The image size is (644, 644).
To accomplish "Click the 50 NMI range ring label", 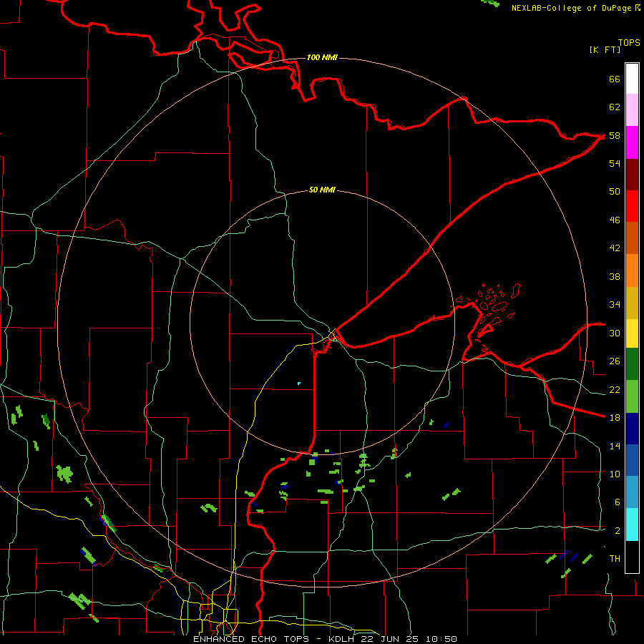I will (322, 190).
